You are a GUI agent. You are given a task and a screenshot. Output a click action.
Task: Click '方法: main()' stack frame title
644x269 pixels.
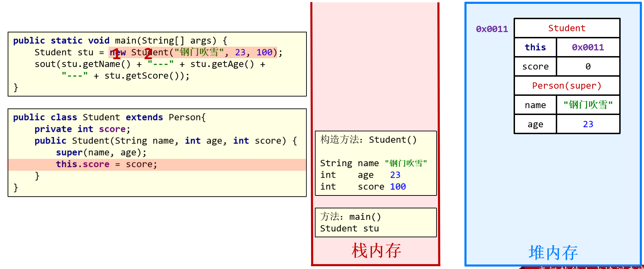point(351,217)
